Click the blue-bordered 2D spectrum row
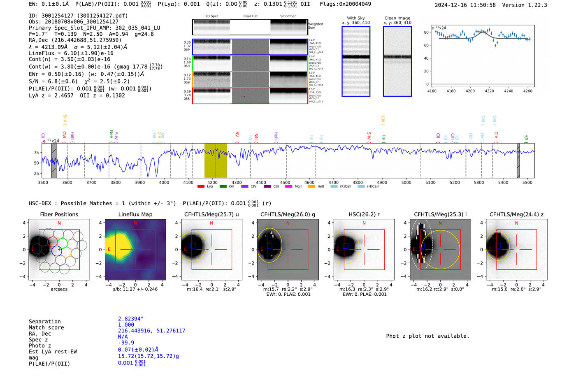This screenshot has height=392, width=576. pyautogui.click(x=250, y=47)
